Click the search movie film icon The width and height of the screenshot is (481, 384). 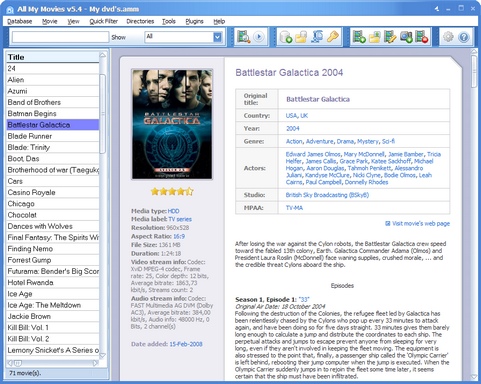tap(244, 37)
